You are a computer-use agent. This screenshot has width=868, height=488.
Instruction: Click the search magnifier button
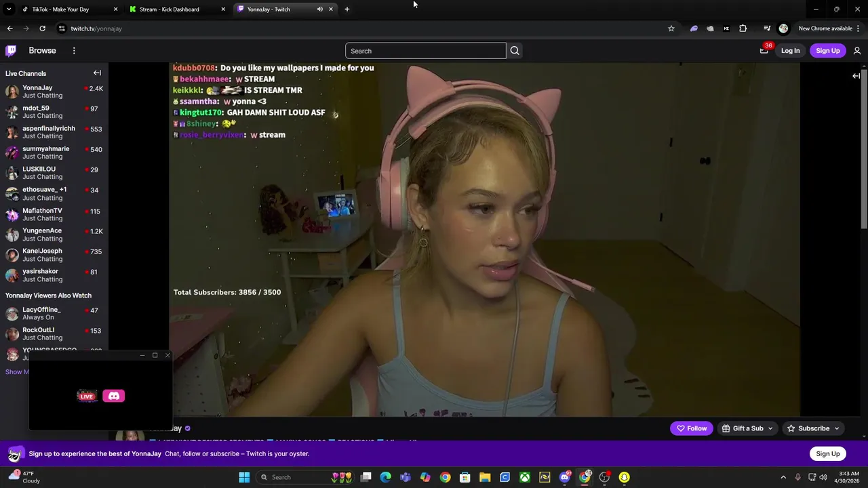pos(515,51)
